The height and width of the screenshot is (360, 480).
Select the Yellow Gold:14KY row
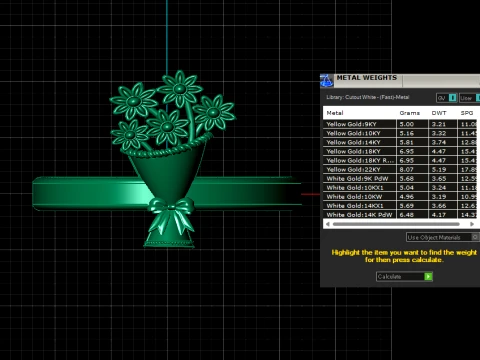(400, 142)
